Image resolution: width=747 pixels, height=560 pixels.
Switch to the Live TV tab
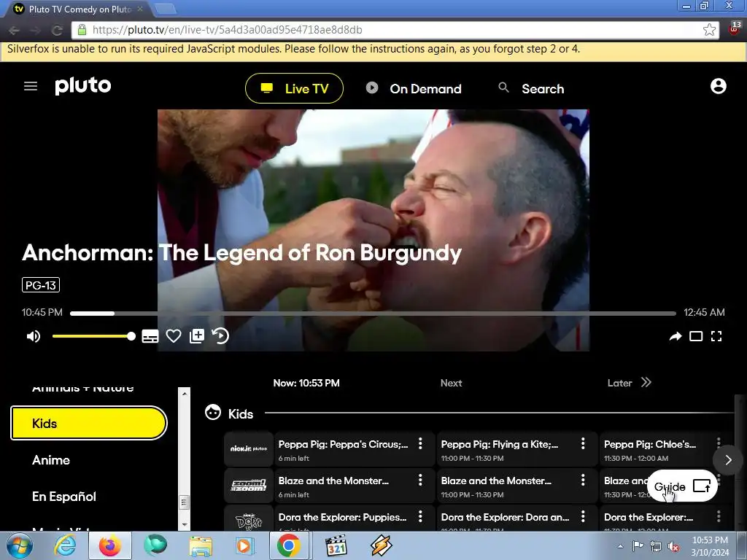click(x=294, y=88)
